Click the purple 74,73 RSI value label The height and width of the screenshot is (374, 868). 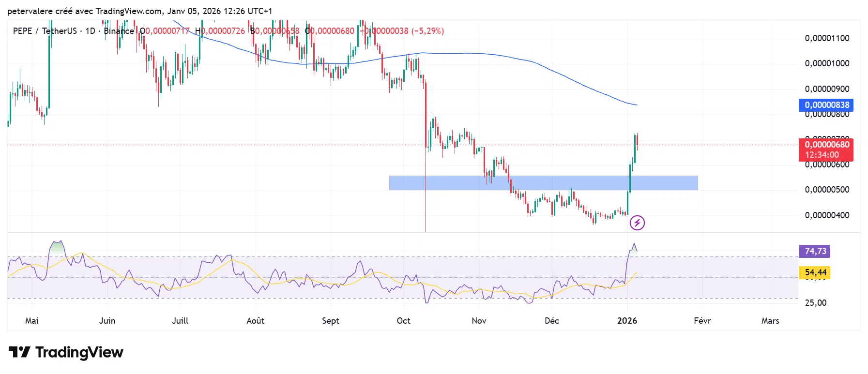pos(815,251)
